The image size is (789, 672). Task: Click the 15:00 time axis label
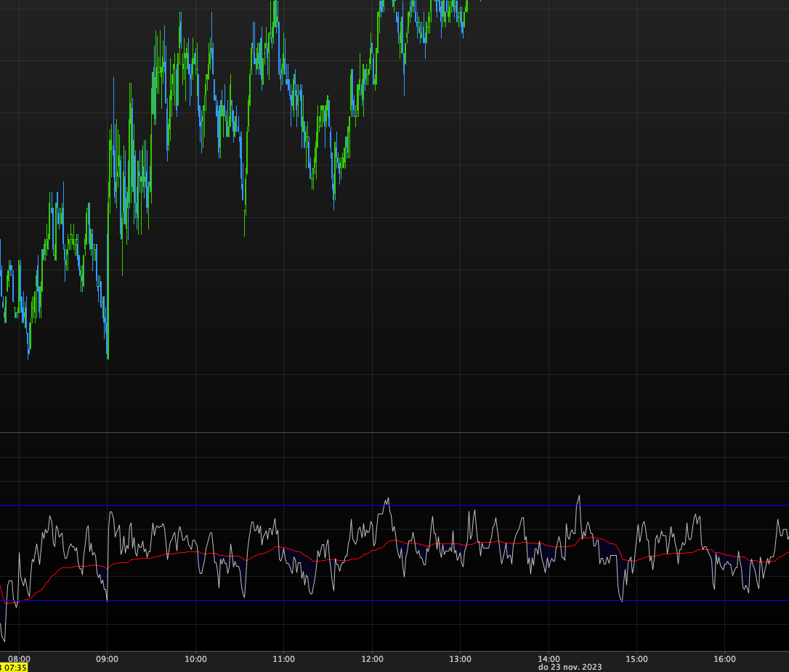coord(636,659)
